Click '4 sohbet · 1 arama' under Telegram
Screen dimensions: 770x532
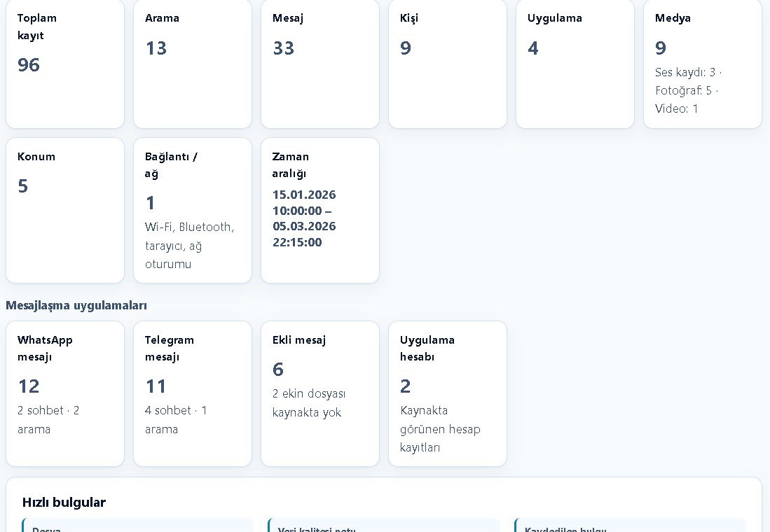point(176,419)
